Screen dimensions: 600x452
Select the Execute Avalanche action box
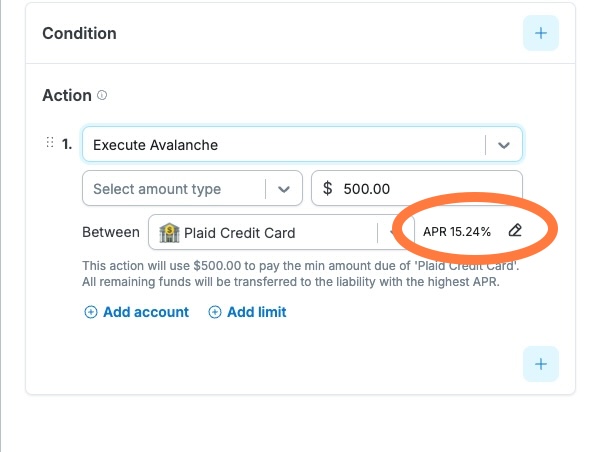(x=302, y=144)
